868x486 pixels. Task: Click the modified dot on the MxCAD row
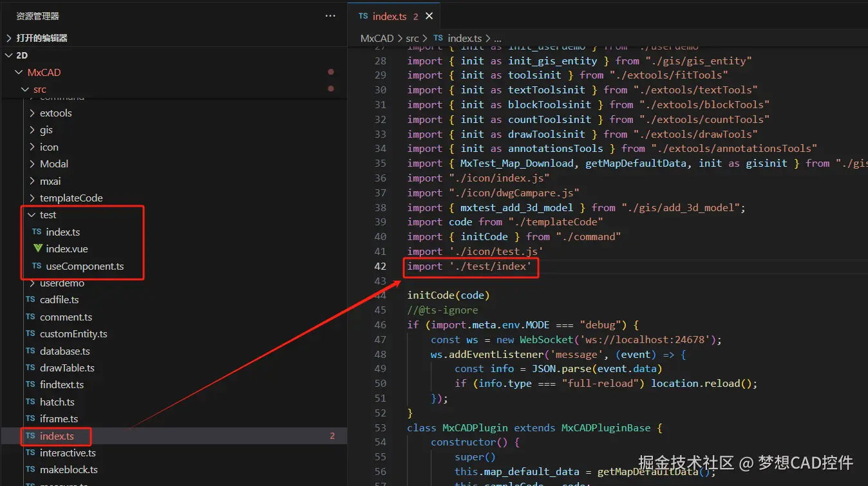coord(331,72)
